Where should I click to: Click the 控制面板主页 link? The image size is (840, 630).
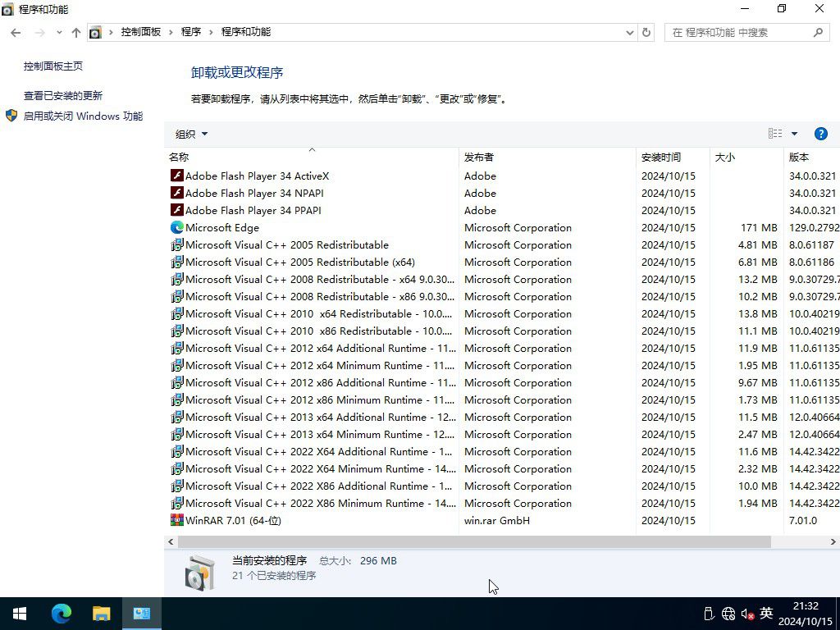54,66
